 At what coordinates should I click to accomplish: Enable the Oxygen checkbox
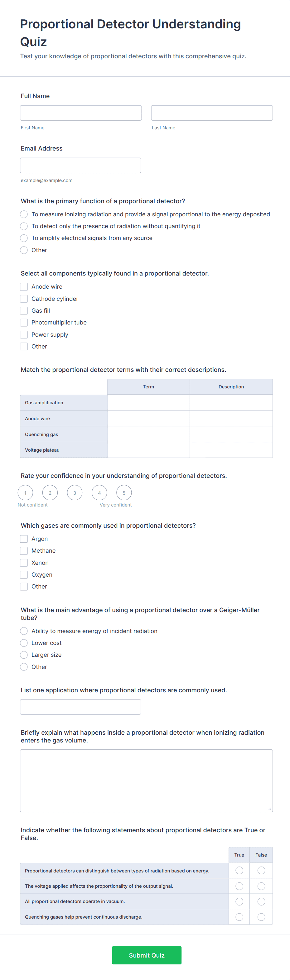point(24,574)
